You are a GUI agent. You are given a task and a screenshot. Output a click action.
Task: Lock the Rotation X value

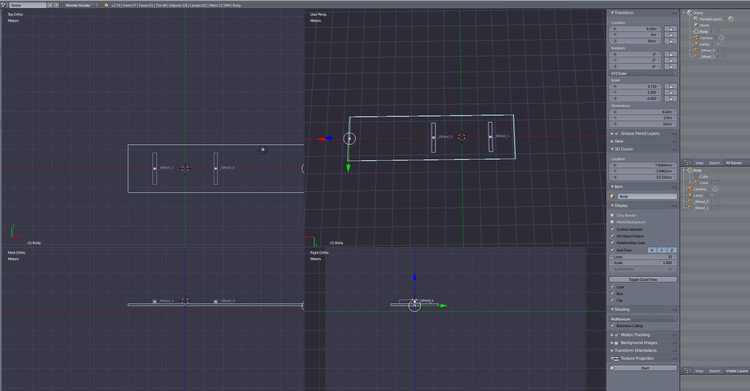point(672,54)
